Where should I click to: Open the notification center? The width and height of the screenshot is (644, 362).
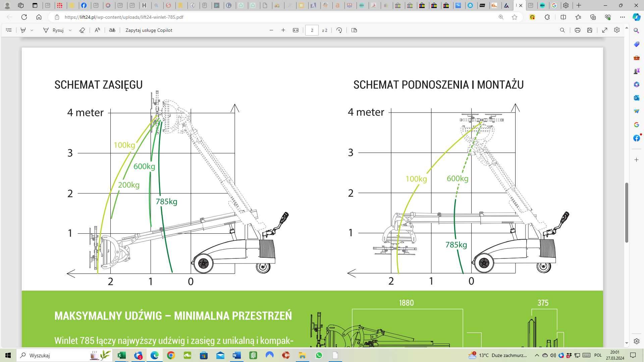(633, 355)
